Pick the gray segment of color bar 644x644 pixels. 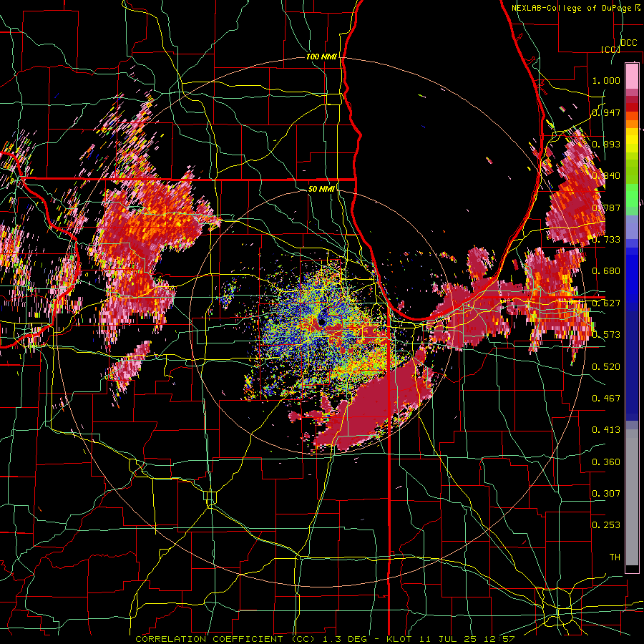click(x=632, y=497)
